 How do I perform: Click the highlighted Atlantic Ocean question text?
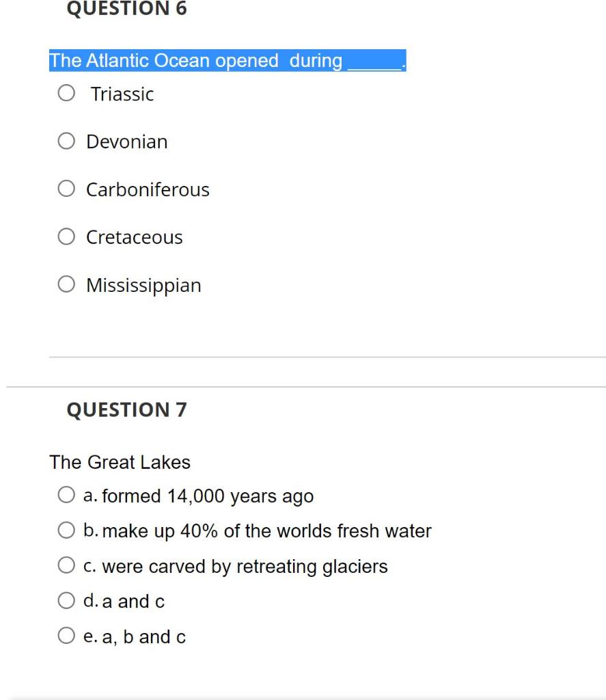[x=195, y=61]
